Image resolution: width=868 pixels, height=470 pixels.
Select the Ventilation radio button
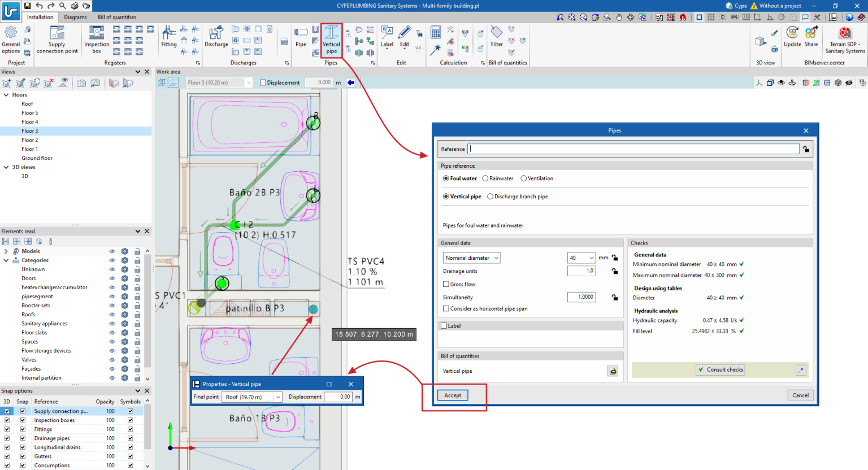(523, 179)
